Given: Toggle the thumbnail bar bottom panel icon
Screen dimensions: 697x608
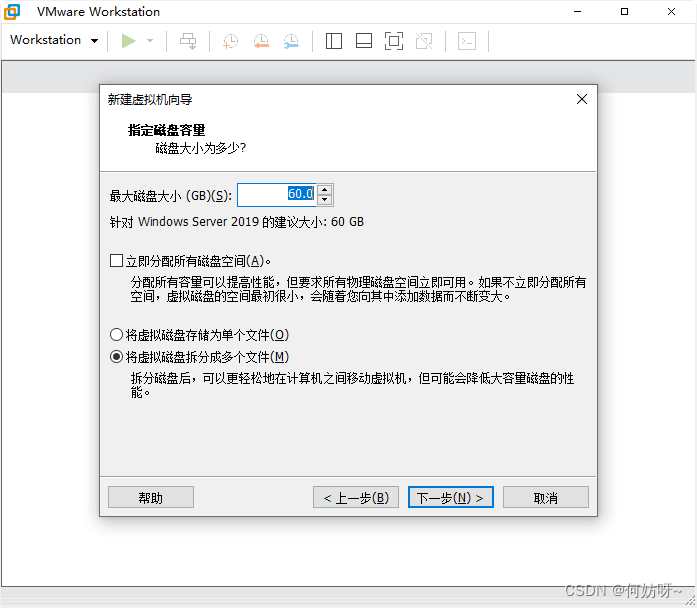Looking at the screenshot, I should click(364, 41).
